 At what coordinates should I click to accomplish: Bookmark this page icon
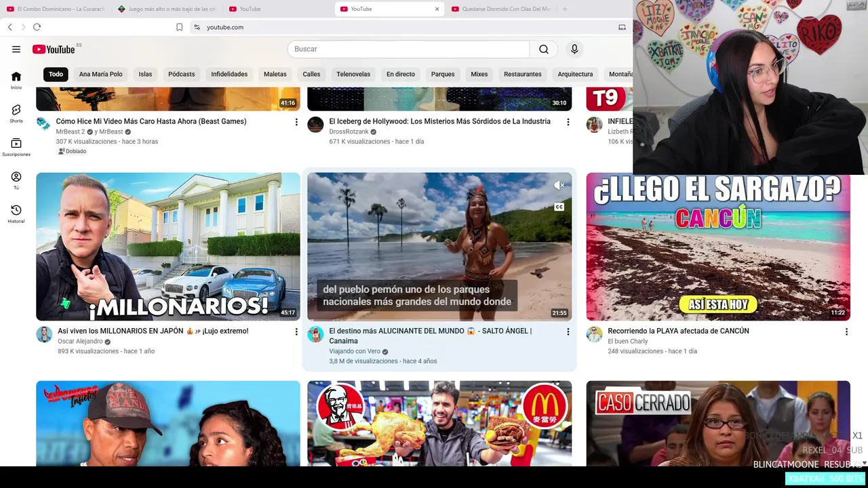click(179, 27)
